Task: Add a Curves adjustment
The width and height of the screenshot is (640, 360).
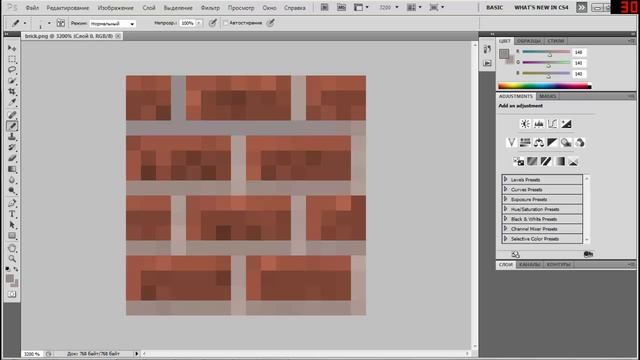Action: [552, 124]
